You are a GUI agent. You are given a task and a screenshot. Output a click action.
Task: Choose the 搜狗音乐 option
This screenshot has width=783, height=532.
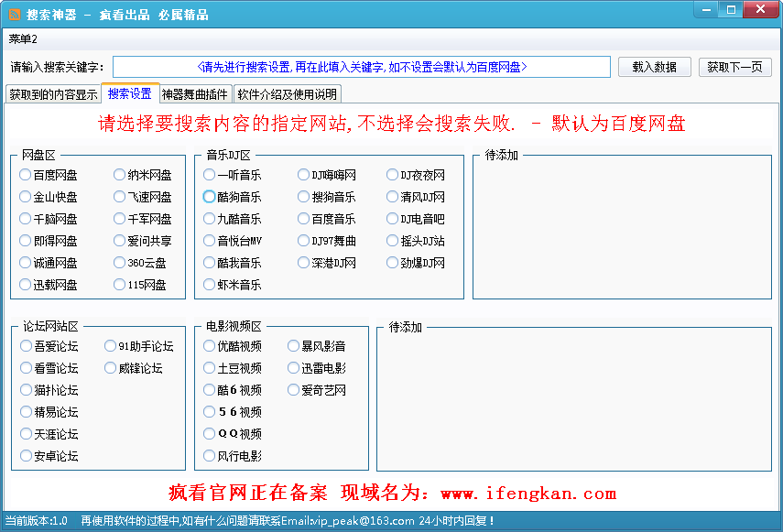point(327,197)
